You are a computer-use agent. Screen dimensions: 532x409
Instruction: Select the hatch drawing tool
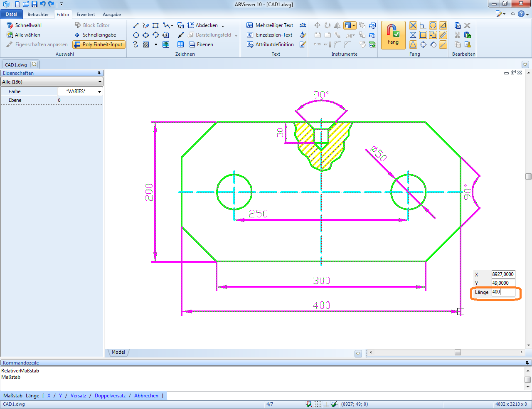tap(146, 44)
